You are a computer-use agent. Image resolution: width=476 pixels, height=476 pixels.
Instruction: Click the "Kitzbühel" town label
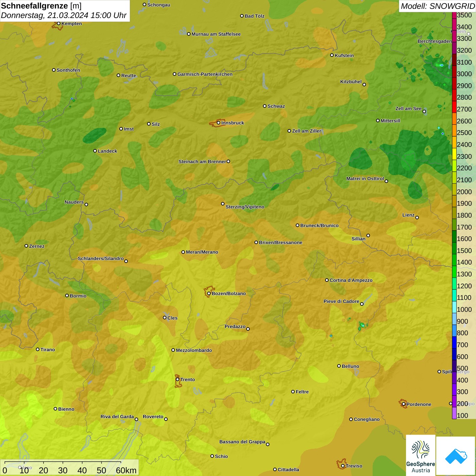[x=351, y=82]
